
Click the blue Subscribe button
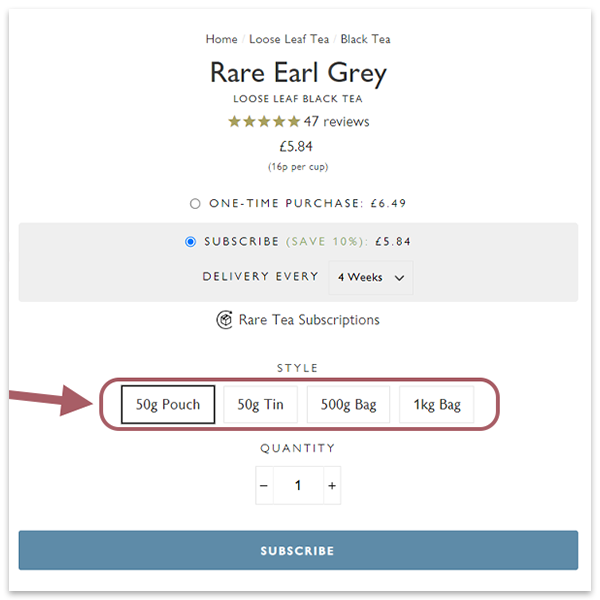pyautogui.click(x=298, y=550)
